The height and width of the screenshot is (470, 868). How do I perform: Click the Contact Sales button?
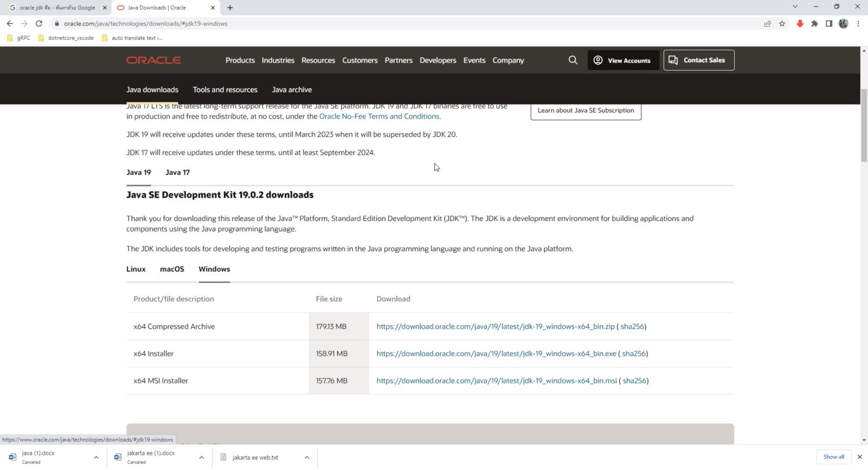(x=699, y=60)
